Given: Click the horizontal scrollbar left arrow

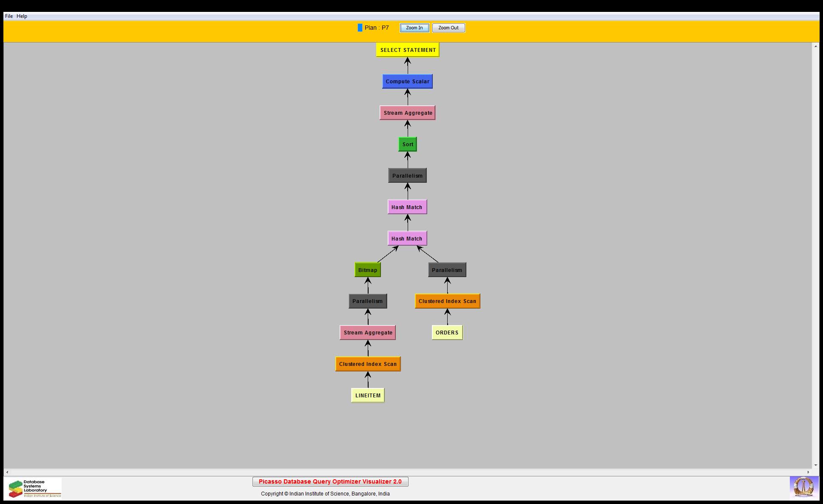Looking at the screenshot, I should click(7, 472).
